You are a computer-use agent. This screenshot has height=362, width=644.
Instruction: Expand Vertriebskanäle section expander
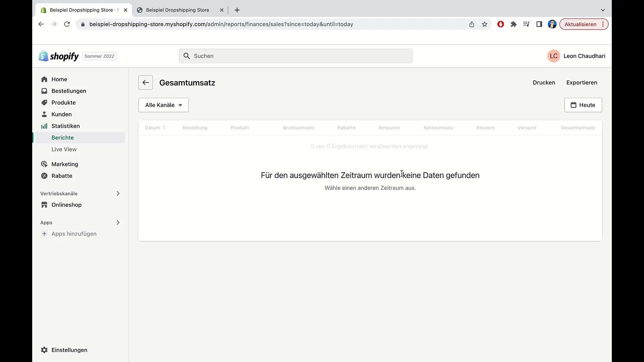click(x=118, y=194)
